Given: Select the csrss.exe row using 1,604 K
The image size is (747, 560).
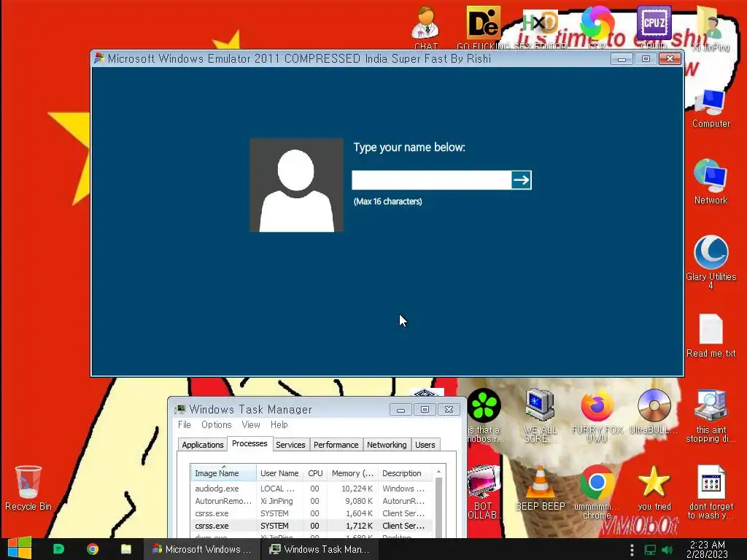Looking at the screenshot, I should click(311, 513).
